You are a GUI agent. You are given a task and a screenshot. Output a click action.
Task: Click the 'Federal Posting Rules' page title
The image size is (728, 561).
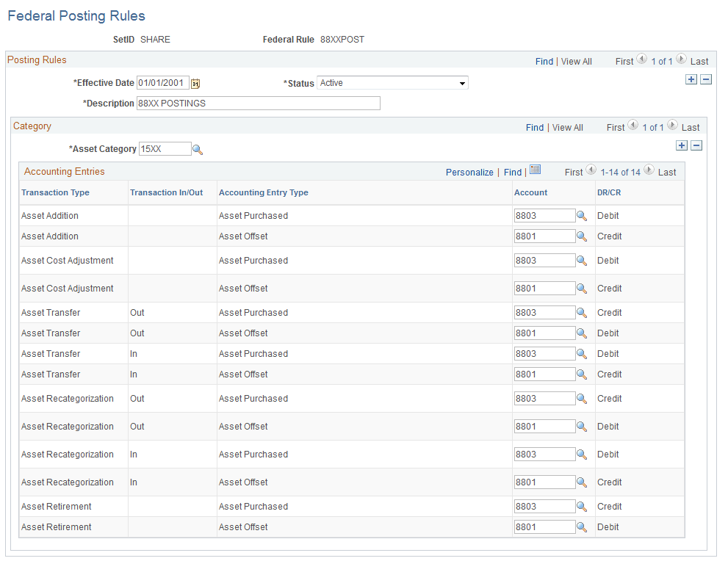[76, 15]
